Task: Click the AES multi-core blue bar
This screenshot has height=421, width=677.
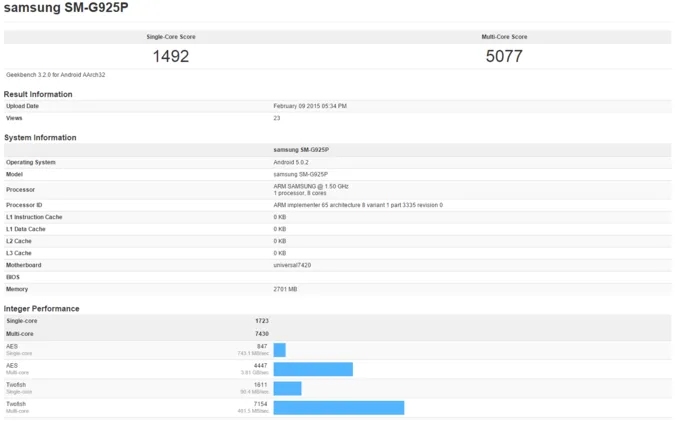Action: click(x=313, y=369)
